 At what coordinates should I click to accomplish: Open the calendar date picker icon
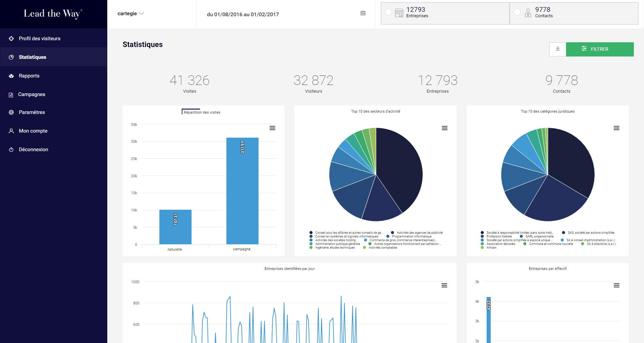point(363,13)
